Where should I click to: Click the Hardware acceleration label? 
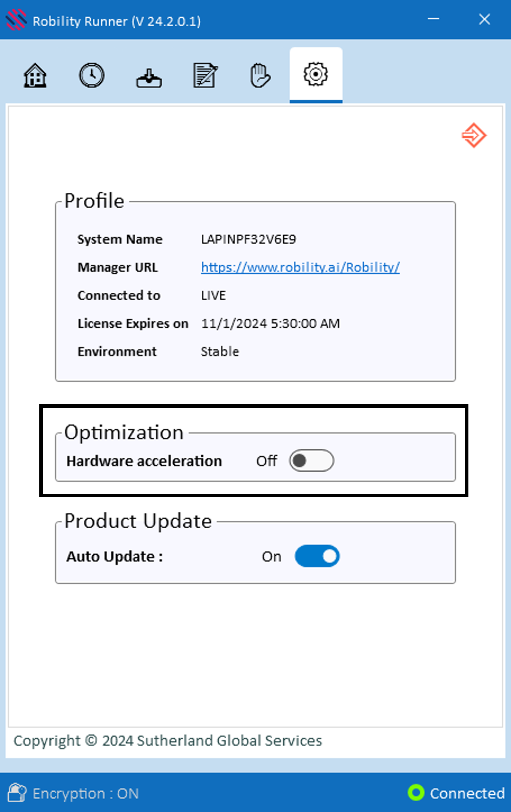coord(144,461)
